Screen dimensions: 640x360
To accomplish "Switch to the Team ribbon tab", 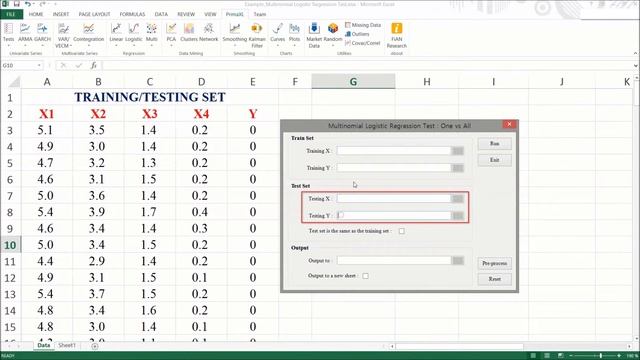I will [260, 14].
